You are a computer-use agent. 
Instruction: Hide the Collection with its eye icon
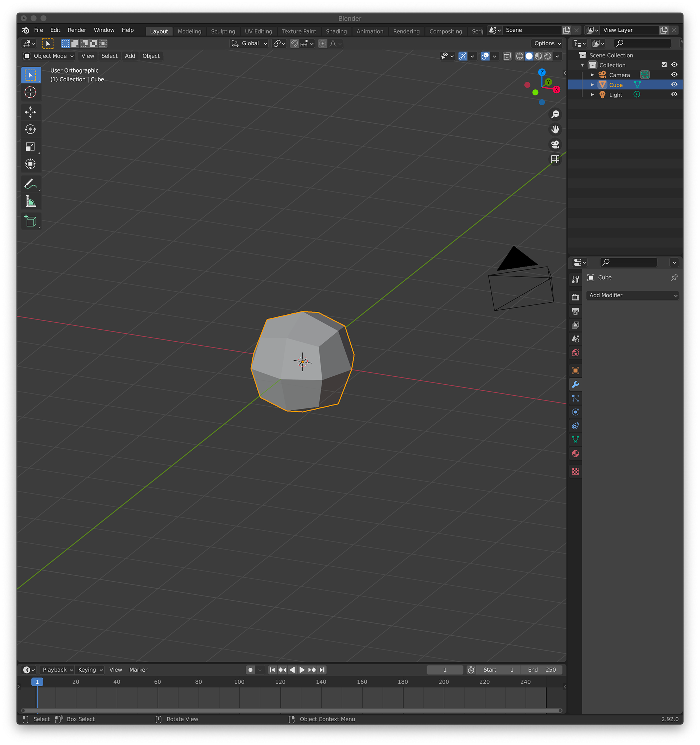point(674,65)
